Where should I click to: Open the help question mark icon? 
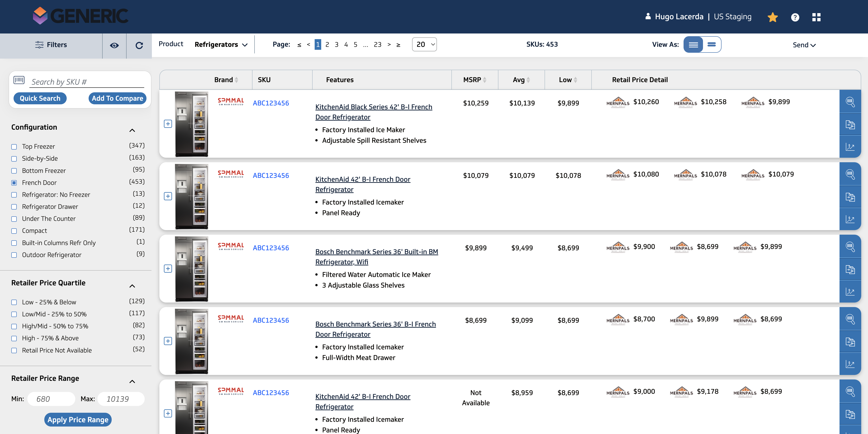pos(795,17)
